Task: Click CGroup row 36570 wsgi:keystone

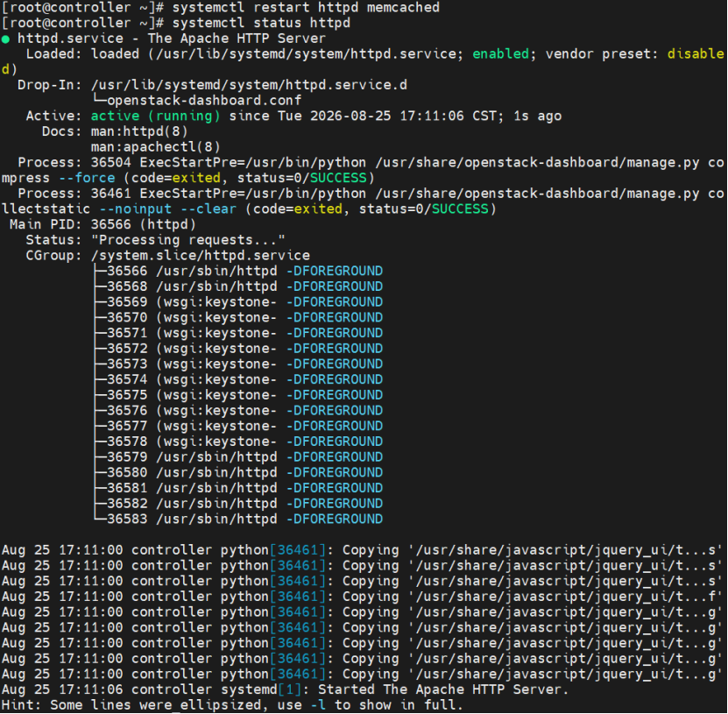Action: tap(238, 317)
